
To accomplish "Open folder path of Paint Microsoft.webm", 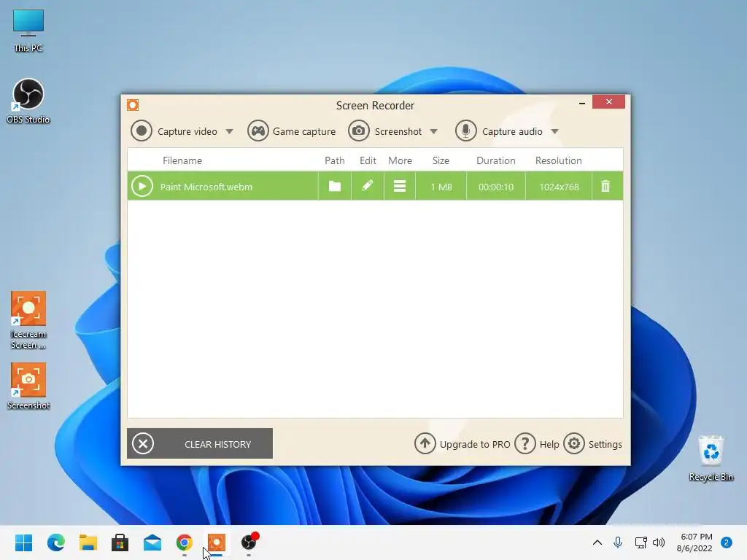I will [x=335, y=186].
